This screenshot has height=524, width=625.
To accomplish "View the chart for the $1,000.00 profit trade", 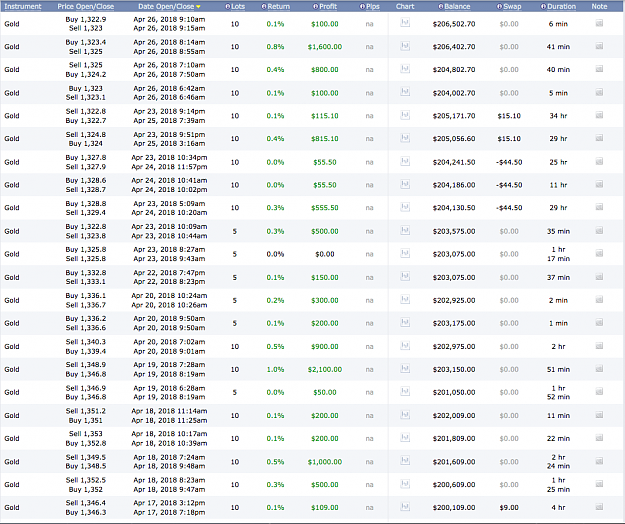I will [x=405, y=461].
